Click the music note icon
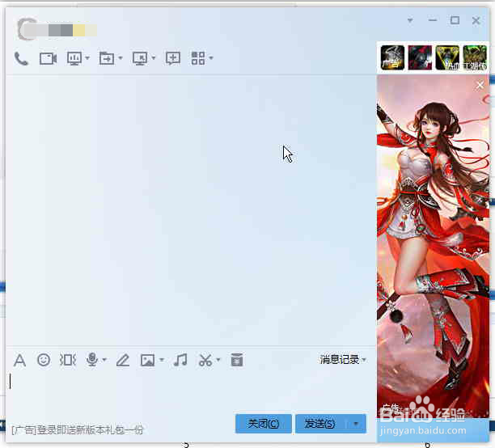 coord(180,360)
